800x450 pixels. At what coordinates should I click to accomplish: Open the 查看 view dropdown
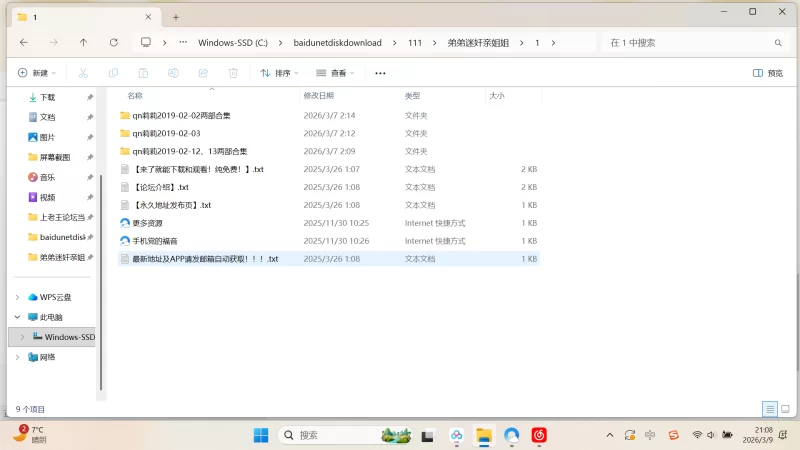(x=337, y=73)
